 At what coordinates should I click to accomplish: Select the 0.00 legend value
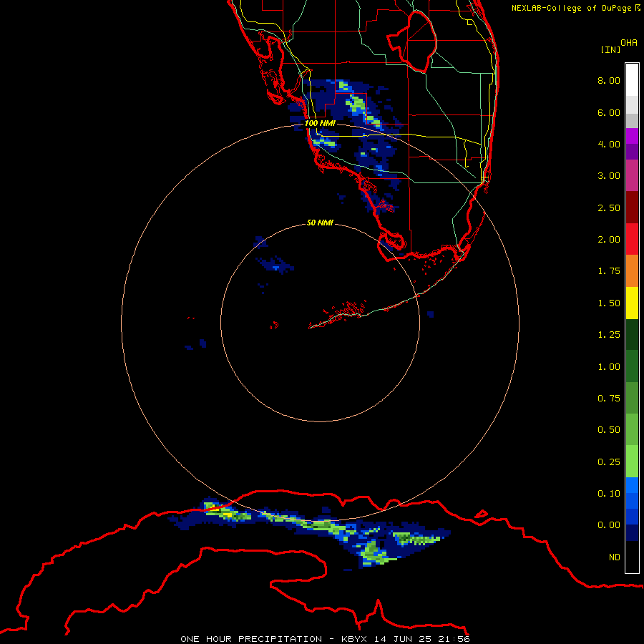pyautogui.click(x=609, y=525)
